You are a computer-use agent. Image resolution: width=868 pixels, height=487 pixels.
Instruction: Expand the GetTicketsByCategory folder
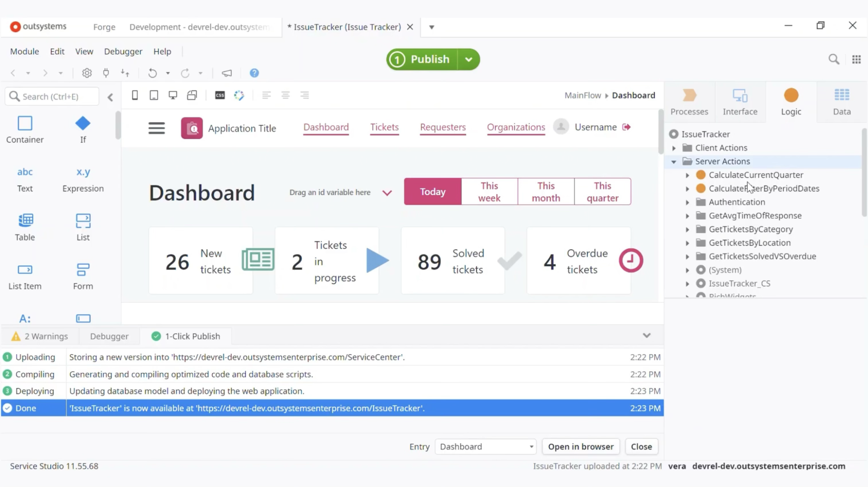687,230
